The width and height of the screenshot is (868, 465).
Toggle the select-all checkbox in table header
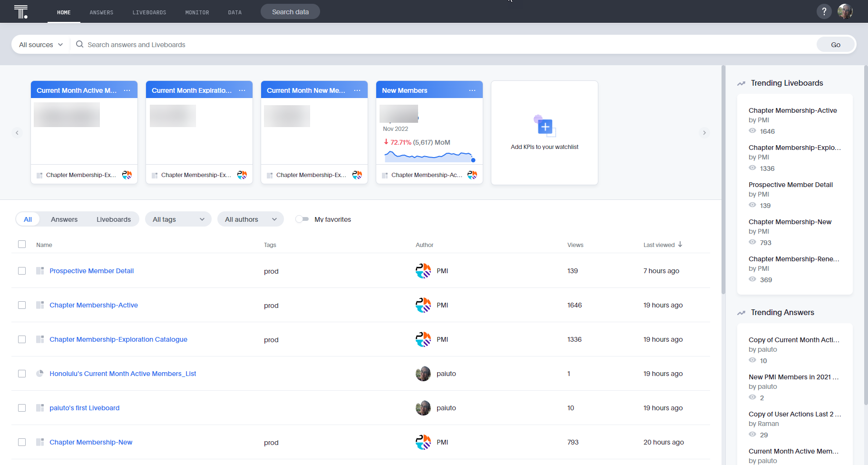pyautogui.click(x=22, y=244)
